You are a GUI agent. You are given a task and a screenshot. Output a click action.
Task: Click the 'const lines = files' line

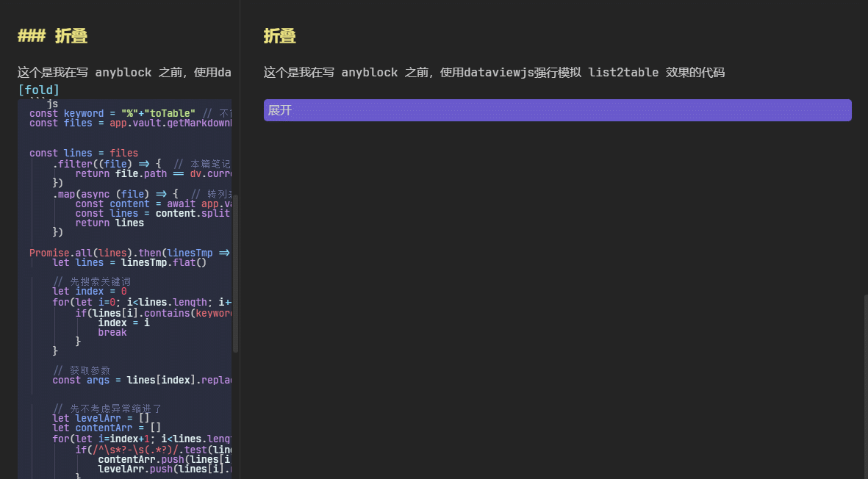coord(81,153)
